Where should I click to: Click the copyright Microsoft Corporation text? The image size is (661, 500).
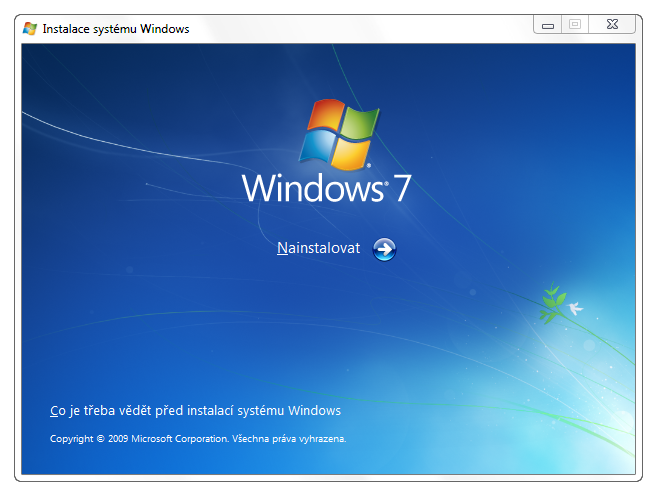[x=198, y=439]
